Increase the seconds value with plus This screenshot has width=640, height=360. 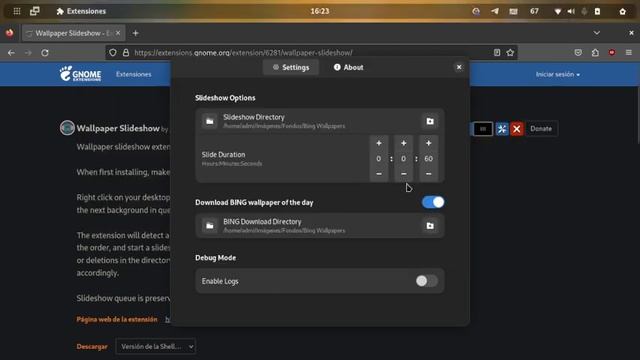[x=428, y=143]
